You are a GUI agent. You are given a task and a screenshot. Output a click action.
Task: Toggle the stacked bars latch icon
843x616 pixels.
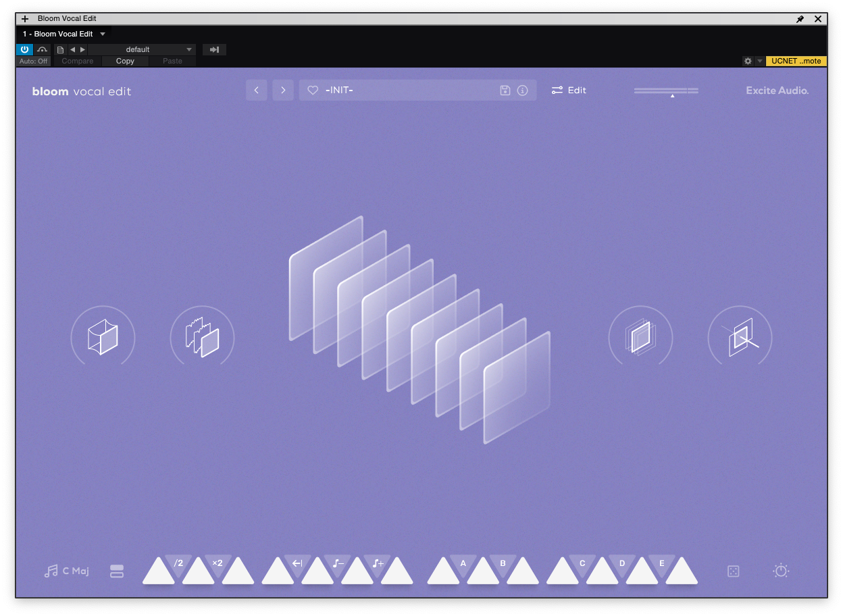[x=117, y=571]
